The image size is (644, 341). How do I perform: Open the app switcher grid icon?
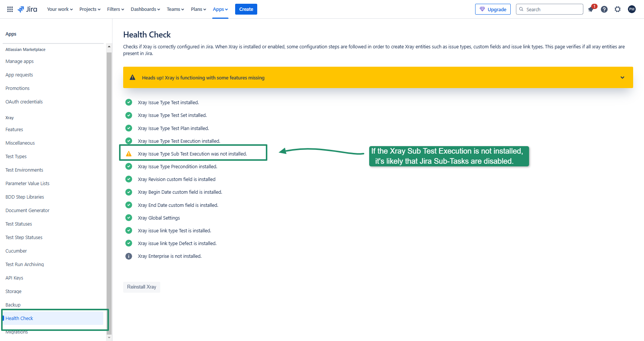pyautogui.click(x=10, y=9)
